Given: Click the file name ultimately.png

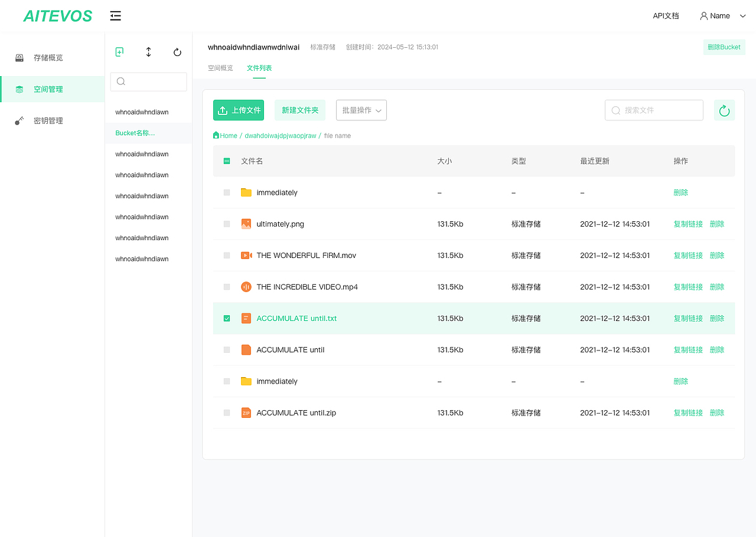Looking at the screenshot, I should point(281,224).
